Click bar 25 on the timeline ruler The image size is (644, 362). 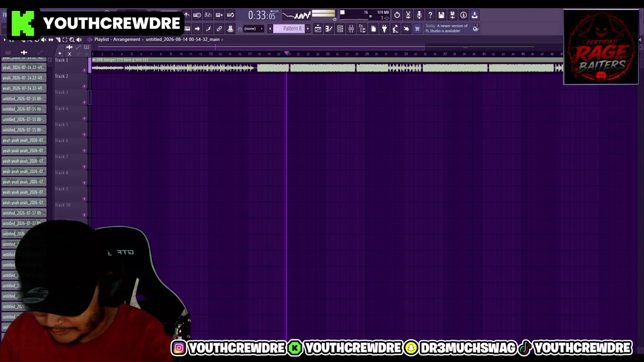tap(328, 54)
